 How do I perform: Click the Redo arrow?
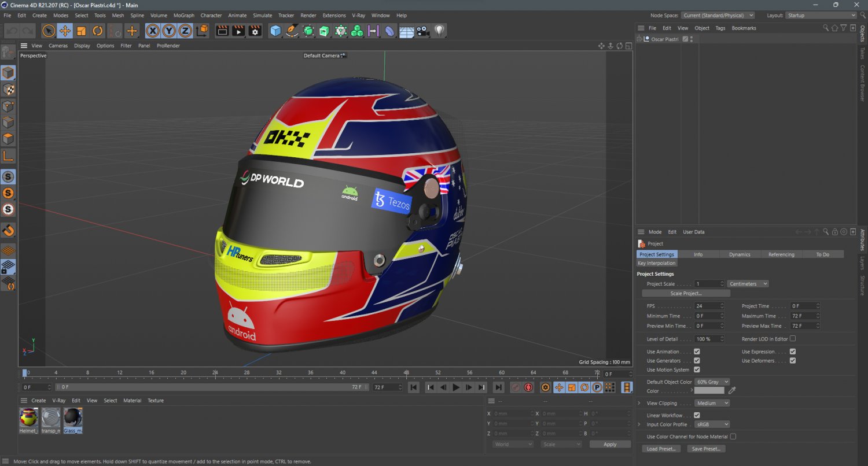[x=28, y=31]
